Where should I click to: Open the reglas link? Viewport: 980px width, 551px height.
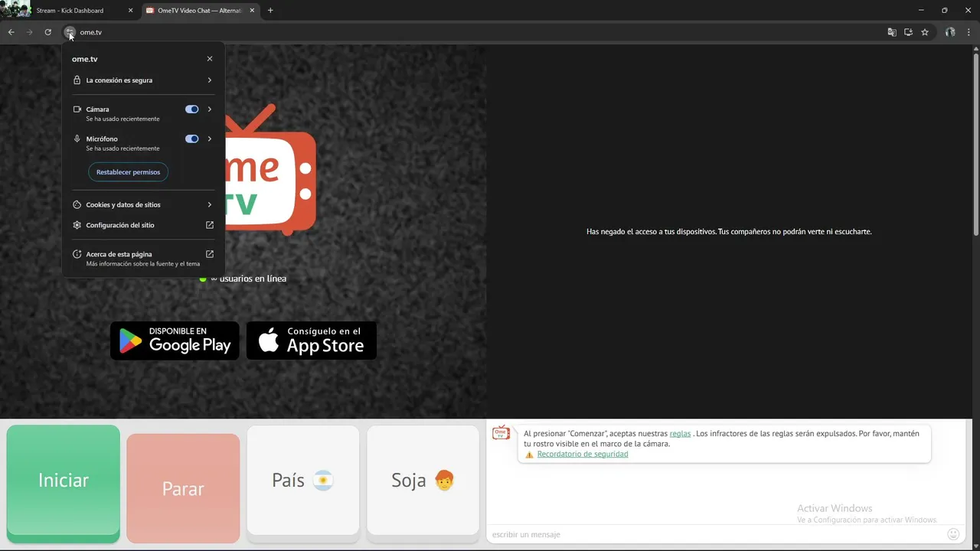coord(680,434)
